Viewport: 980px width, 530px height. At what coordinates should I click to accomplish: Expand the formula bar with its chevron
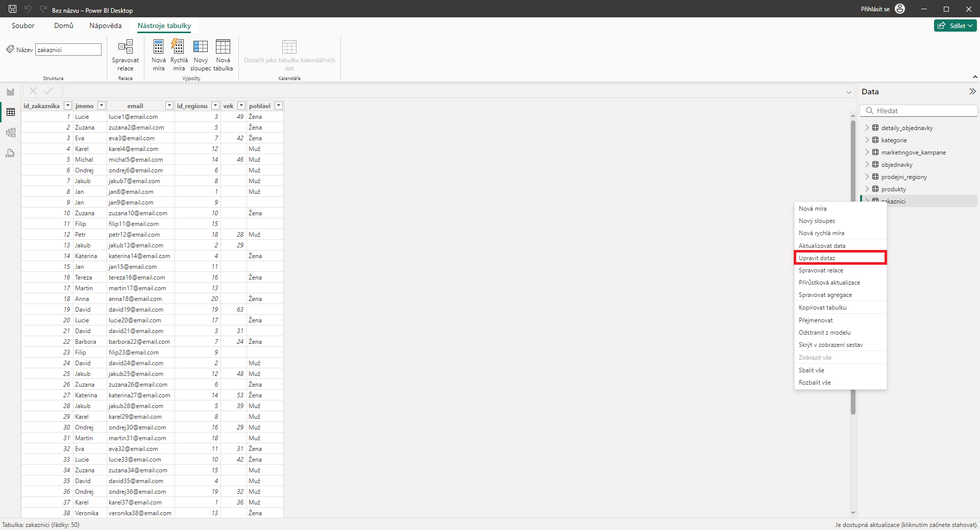pos(848,92)
